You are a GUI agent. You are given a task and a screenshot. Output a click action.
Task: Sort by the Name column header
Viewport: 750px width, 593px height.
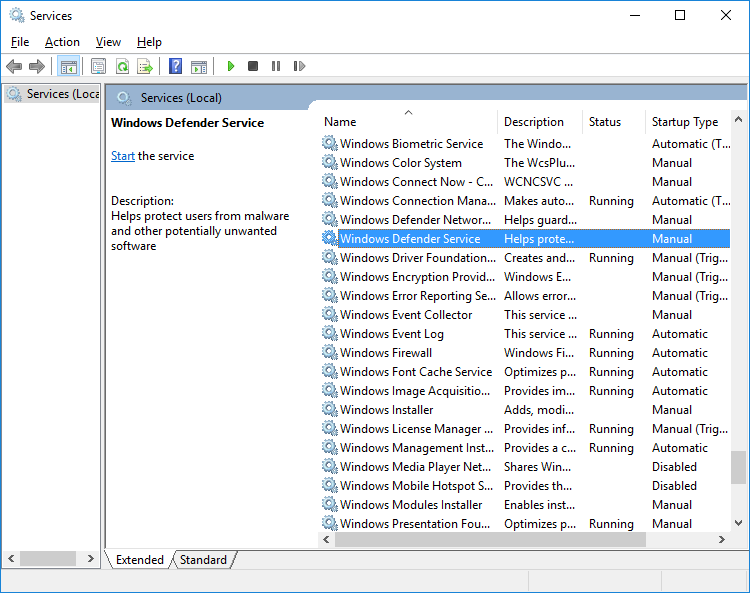coord(409,121)
